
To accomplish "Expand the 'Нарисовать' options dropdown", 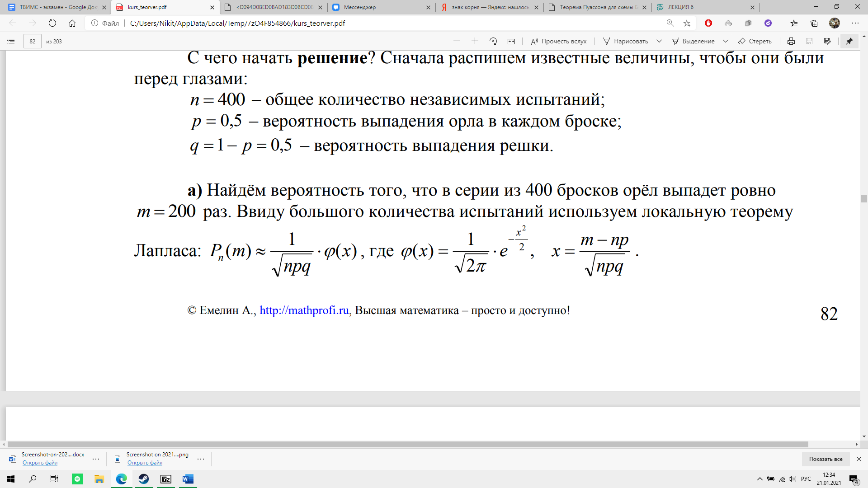I will coord(659,41).
